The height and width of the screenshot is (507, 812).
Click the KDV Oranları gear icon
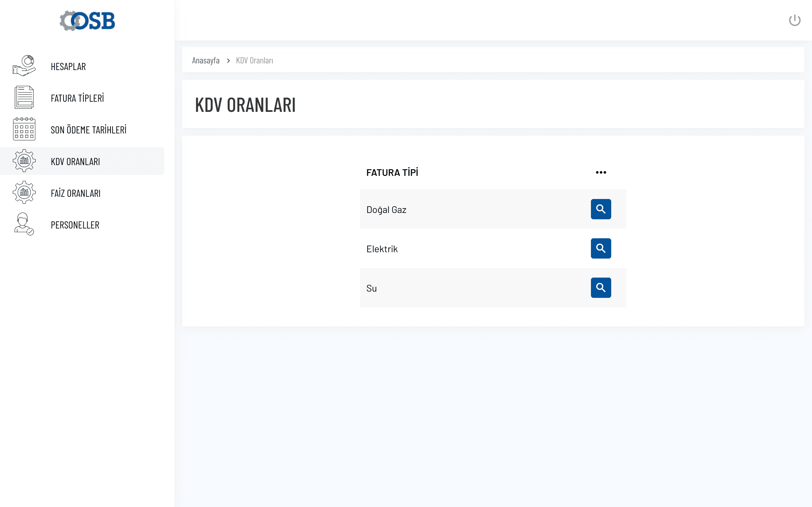tap(24, 161)
